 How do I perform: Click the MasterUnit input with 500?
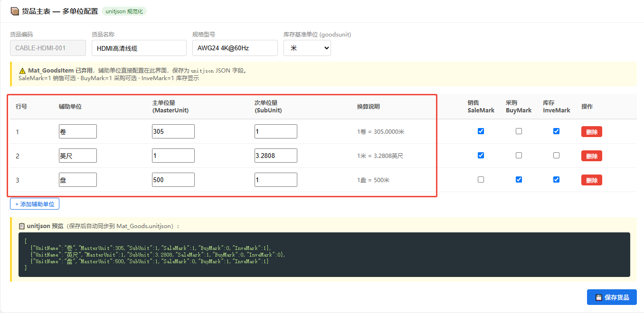(x=173, y=180)
